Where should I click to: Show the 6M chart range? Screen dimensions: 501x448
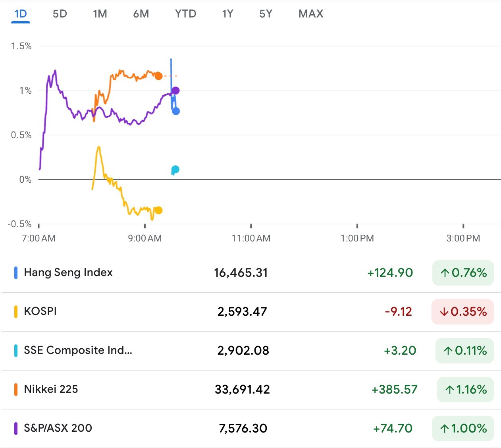pos(141,14)
